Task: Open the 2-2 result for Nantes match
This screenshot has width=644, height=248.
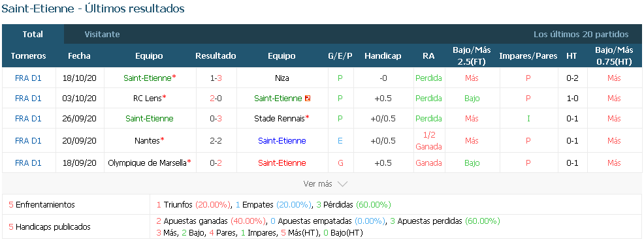Action: pos(216,141)
